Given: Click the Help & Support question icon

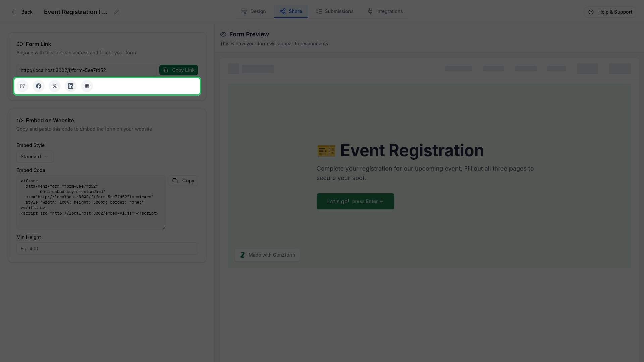Looking at the screenshot, I should pos(591,12).
